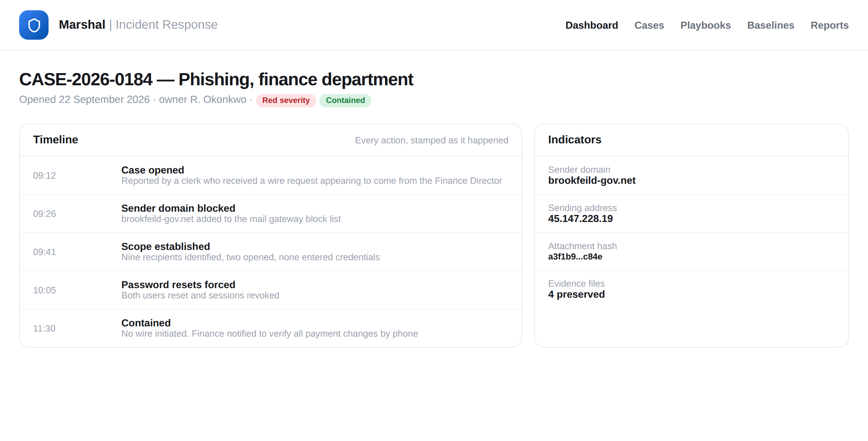The height and width of the screenshot is (441, 868).
Task: Open the Dashboard nav item
Action: [x=591, y=25]
